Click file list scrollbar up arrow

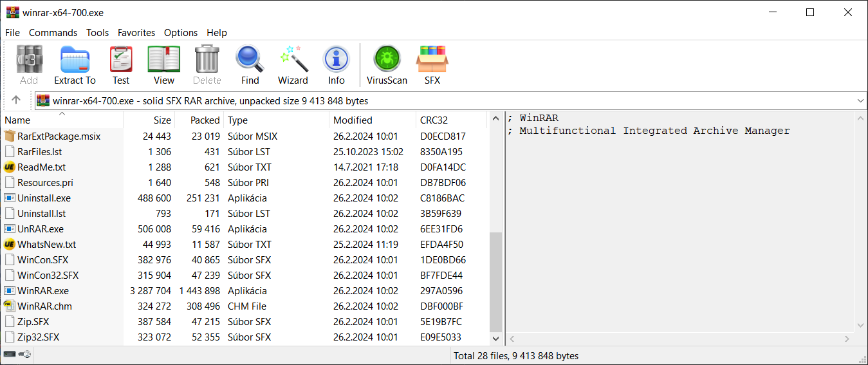495,118
